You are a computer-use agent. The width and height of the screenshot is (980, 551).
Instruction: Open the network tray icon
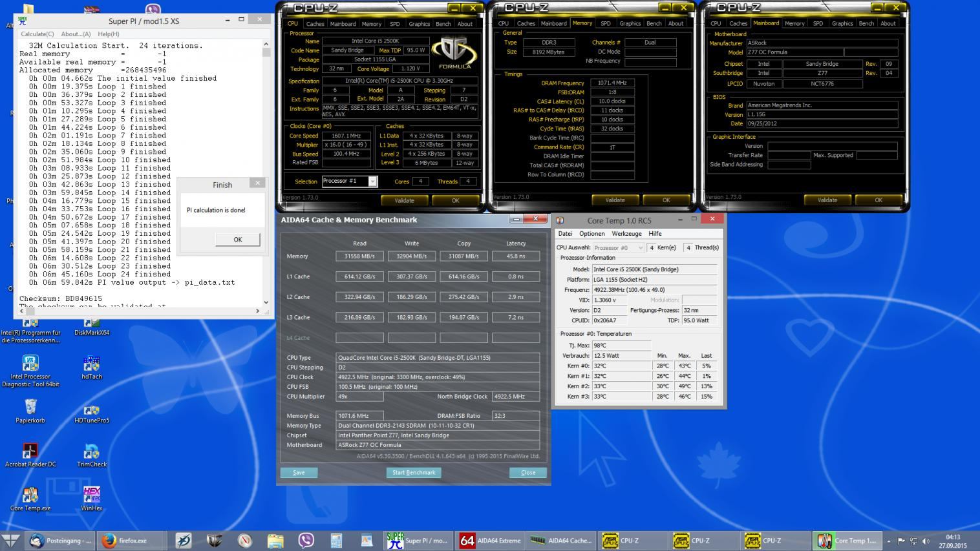[x=913, y=541]
